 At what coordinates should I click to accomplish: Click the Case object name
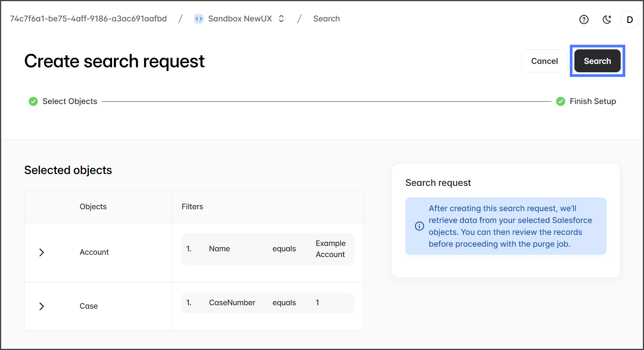tap(89, 306)
